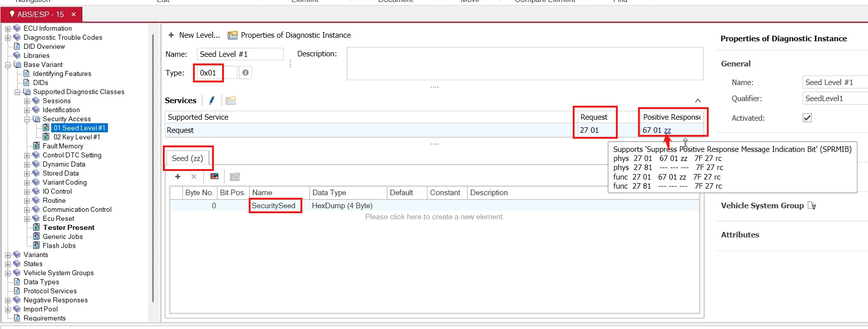The image size is (868, 329).
Task: Click the Flash Jobs document icon
Action: (36, 245)
